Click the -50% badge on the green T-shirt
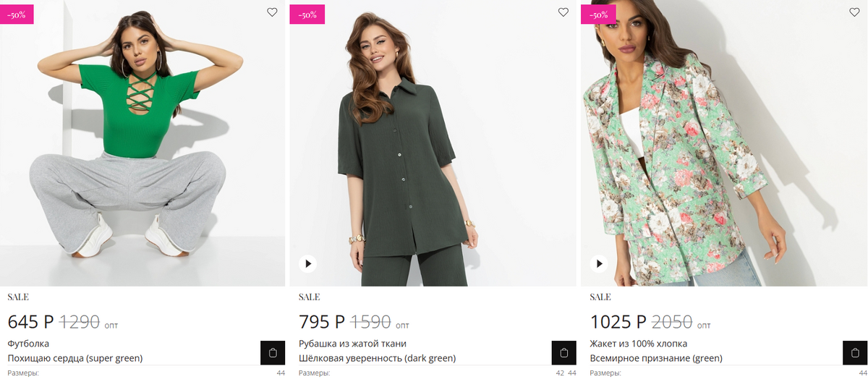Viewport: 868px width, 382px height. coord(16,14)
